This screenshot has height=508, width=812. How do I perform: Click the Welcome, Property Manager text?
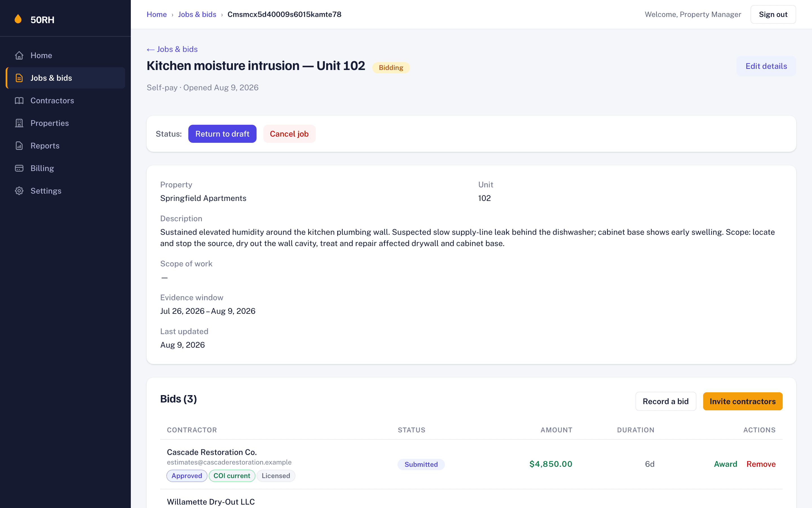692,14
